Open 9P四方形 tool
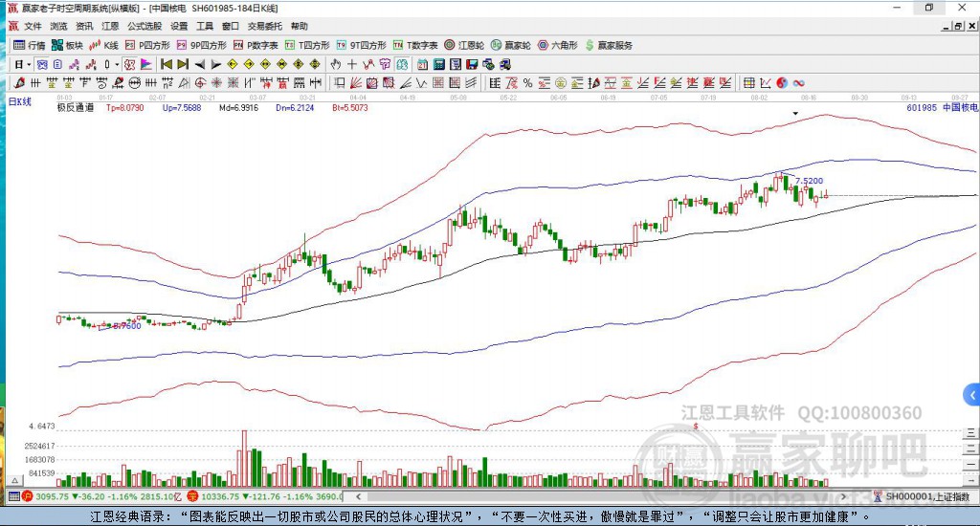980x526 pixels. (x=201, y=45)
